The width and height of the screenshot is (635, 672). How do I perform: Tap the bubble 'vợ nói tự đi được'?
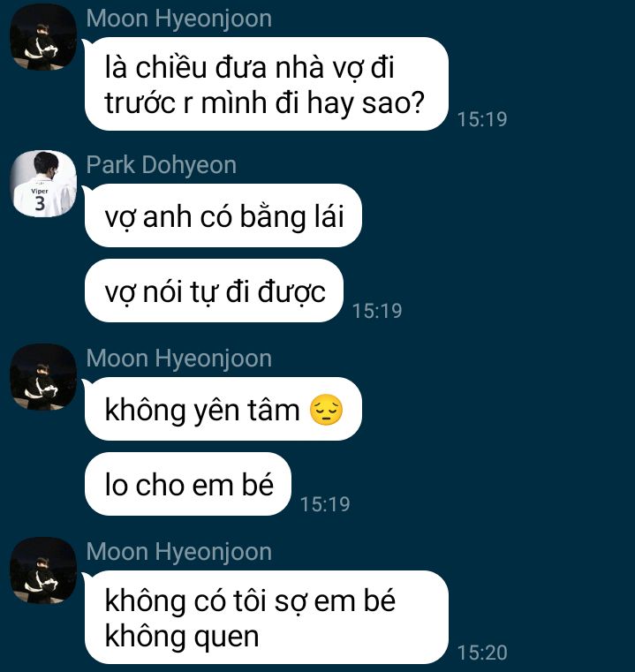point(214,291)
